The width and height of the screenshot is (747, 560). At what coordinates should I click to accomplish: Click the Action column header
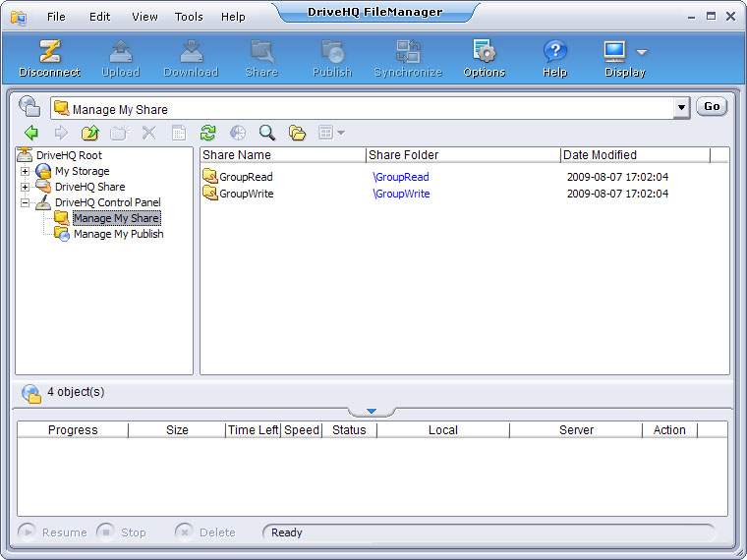669,430
